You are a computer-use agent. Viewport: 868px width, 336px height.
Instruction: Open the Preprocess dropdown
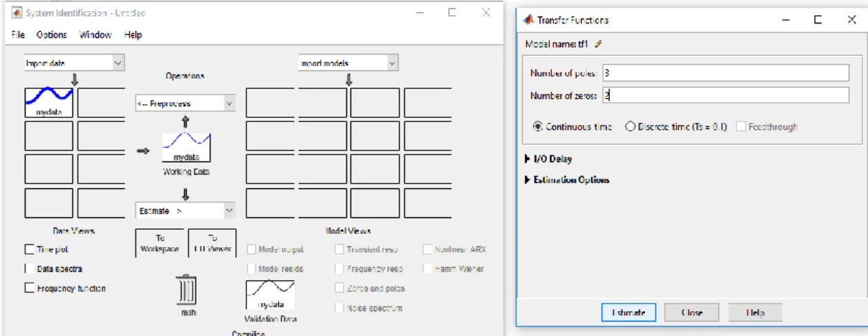tap(185, 103)
